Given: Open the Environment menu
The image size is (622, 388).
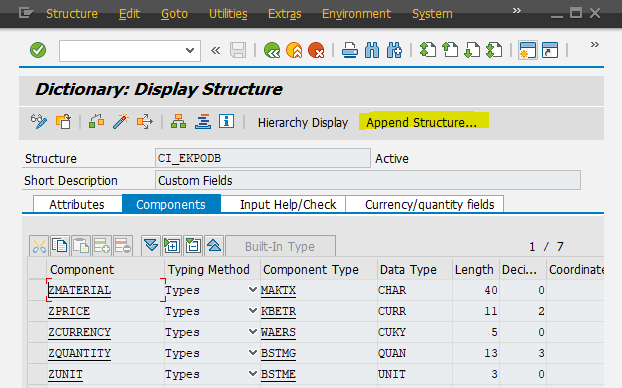Looking at the screenshot, I should 356,14.
